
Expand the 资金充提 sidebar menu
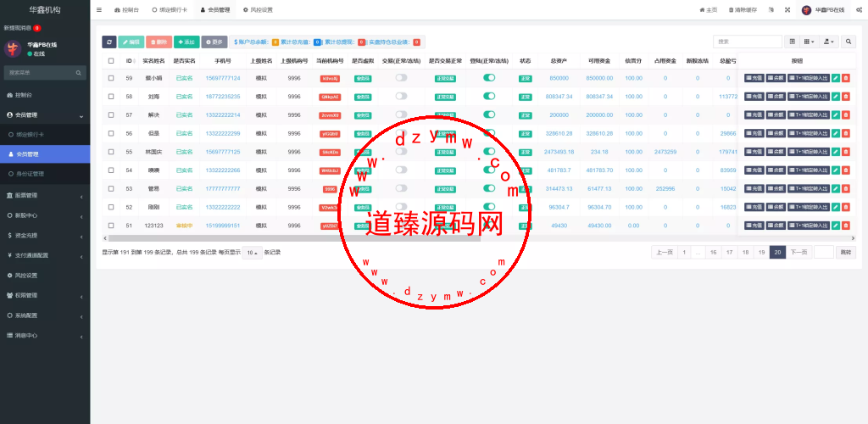(x=45, y=235)
